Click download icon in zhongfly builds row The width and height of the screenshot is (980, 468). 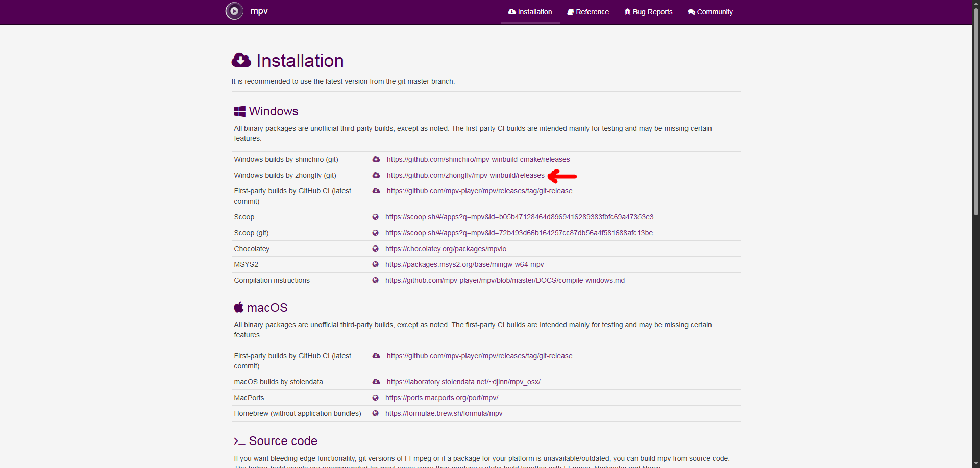pyautogui.click(x=376, y=175)
